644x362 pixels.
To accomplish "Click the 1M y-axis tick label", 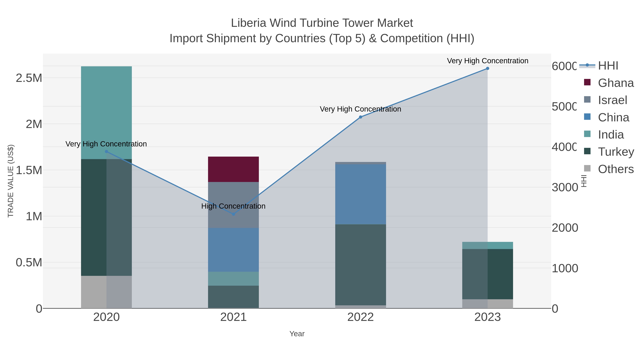I will click(34, 216).
